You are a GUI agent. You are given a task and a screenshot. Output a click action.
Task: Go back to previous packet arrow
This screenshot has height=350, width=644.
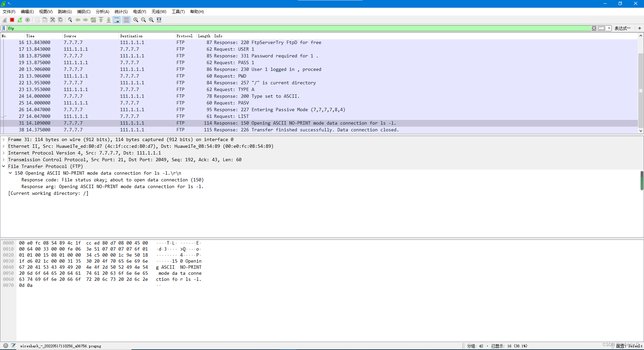pyautogui.click(x=78, y=20)
